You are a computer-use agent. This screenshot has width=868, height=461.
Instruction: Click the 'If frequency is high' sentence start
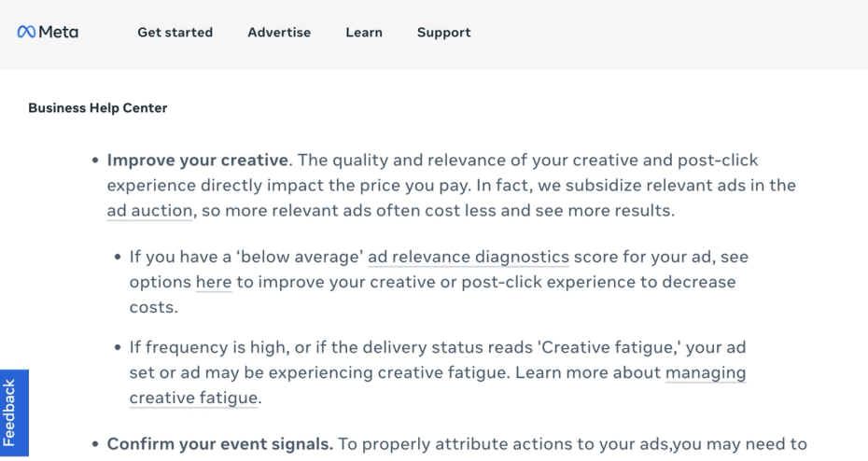[193, 348]
